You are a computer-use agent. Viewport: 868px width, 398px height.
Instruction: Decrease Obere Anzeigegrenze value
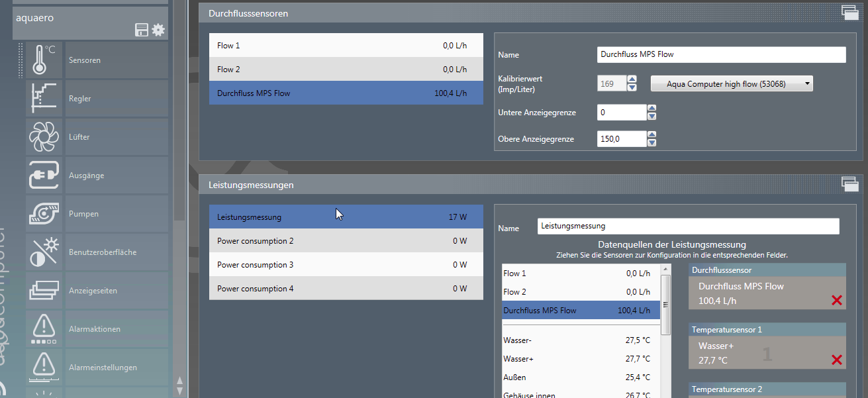(x=651, y=143)
